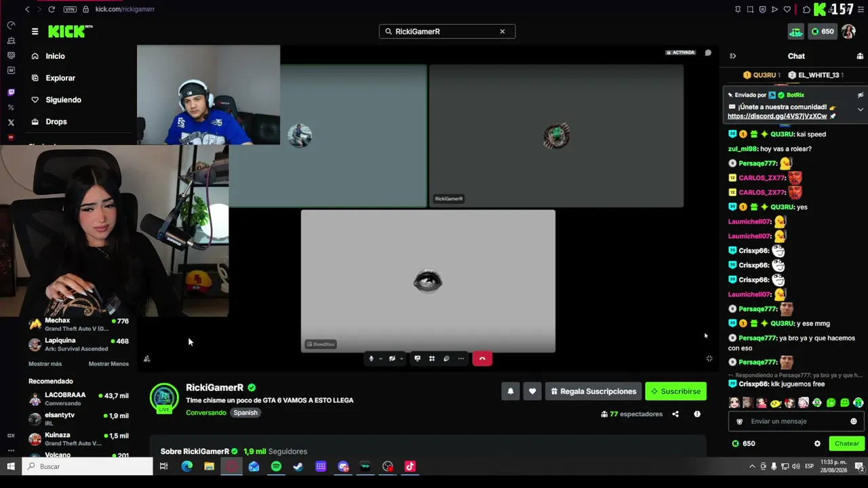Click Mostrar Menos in followed list
Viewport: 868px width, 488px height.
pos(108,364)
